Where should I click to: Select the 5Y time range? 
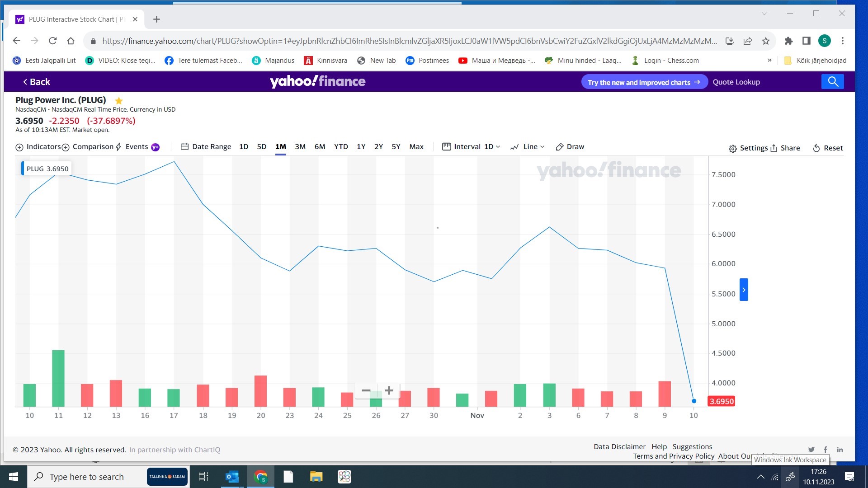coord(396,147)
